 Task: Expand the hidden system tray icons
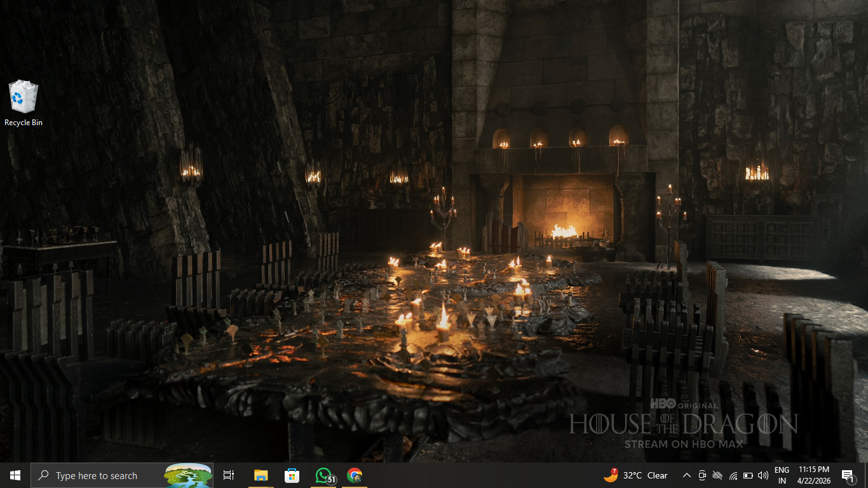[x=687, y=475]
